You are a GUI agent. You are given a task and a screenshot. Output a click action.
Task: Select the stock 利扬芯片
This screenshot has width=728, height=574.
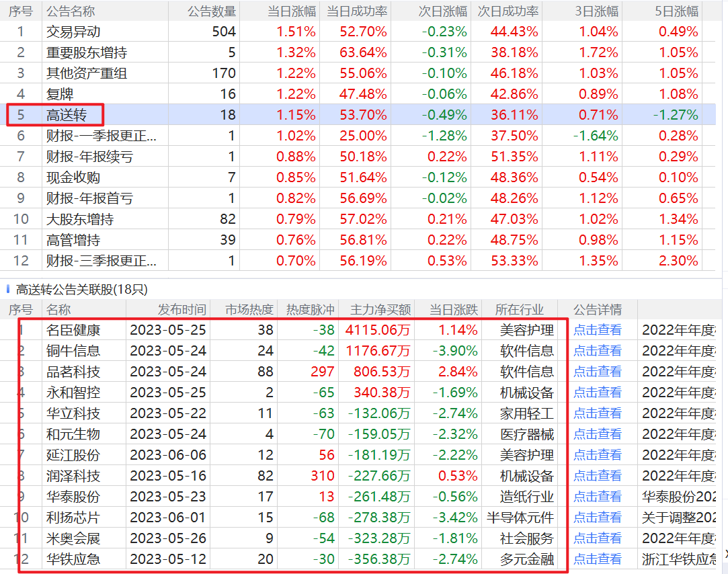pos(73,518)
